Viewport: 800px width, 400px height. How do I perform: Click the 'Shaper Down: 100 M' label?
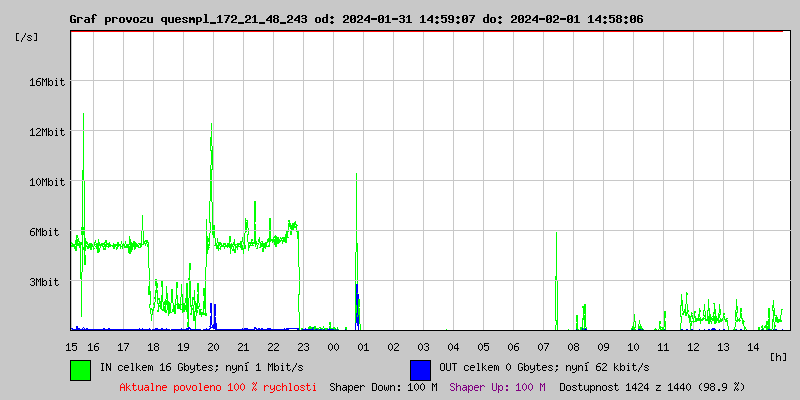pyautogui.click(x=383, y=386)
